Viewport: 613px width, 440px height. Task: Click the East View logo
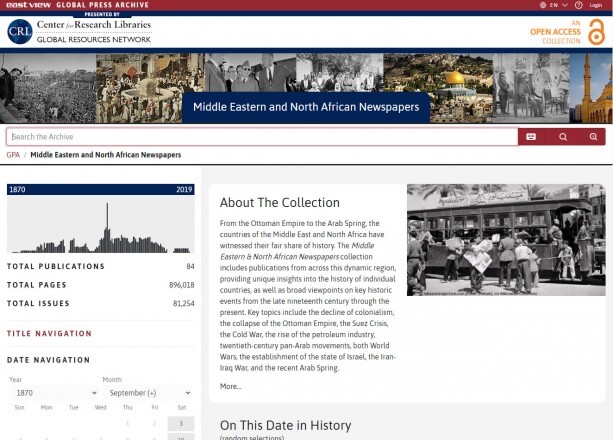[28, 5]
